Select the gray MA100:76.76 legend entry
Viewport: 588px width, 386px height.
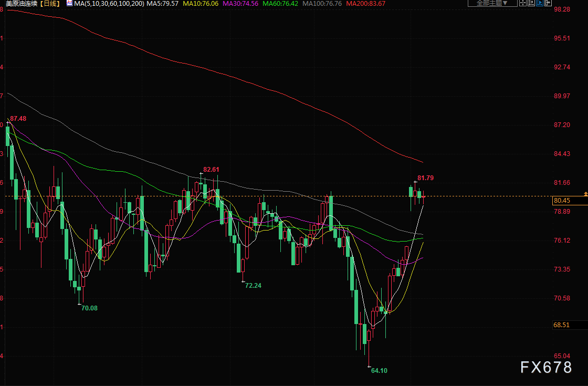pos(323,4)
